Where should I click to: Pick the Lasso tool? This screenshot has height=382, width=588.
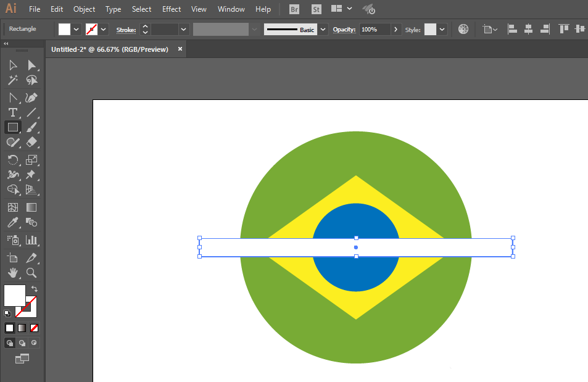(x=31, y=80)
